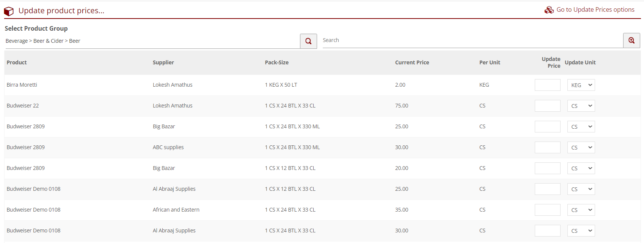The width and height of the screenshot is (644, 243).
Task: Click the Product column header
Action: click(x=17, y=62)
